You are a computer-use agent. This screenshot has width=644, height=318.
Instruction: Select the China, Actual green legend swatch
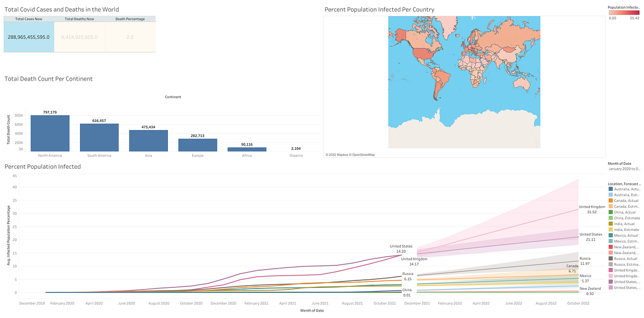[x=611, y=212]
